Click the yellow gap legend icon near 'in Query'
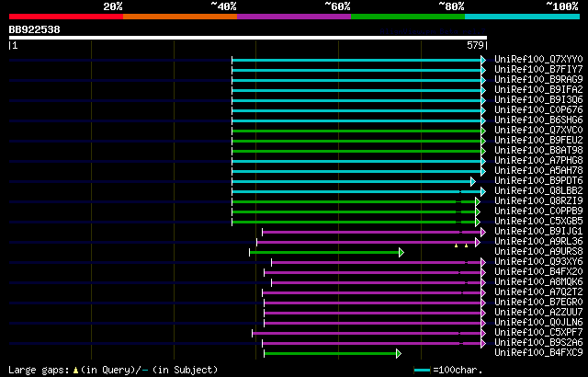588x377 pixels. point(75,371)
